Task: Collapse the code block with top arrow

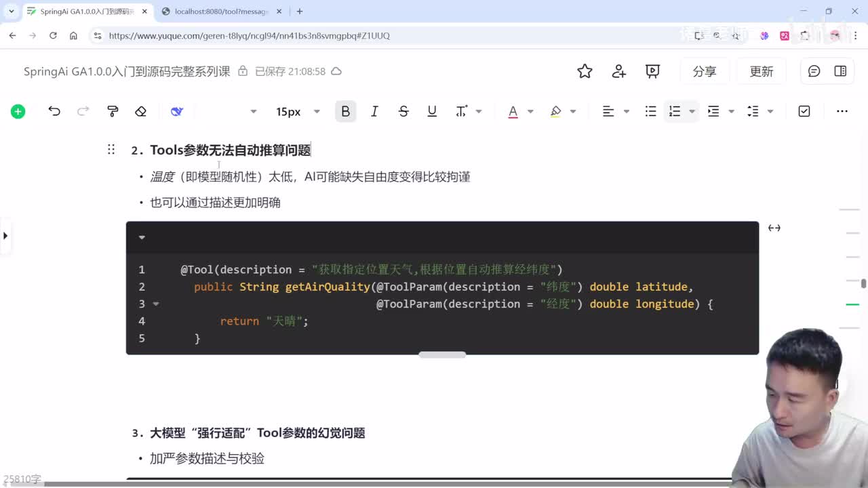Action: (142, 237)
